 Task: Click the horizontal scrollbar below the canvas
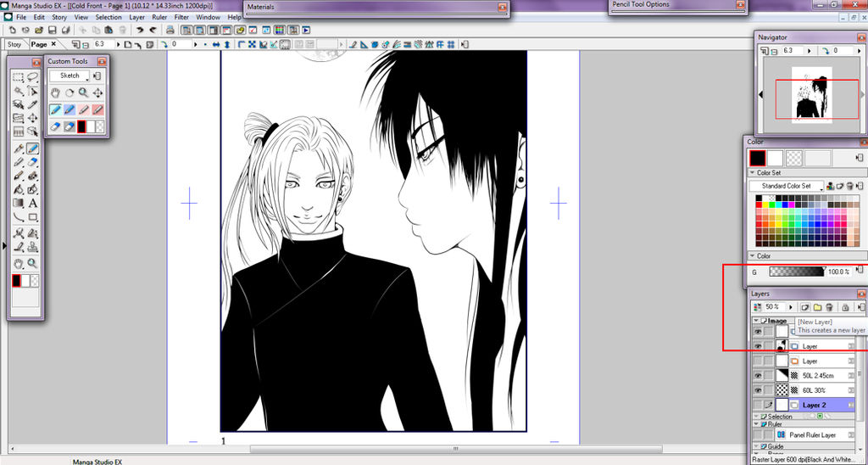455,449
